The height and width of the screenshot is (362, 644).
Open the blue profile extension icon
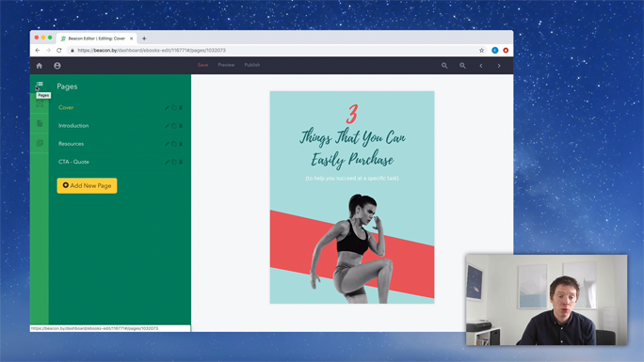(x=495, y=51)
